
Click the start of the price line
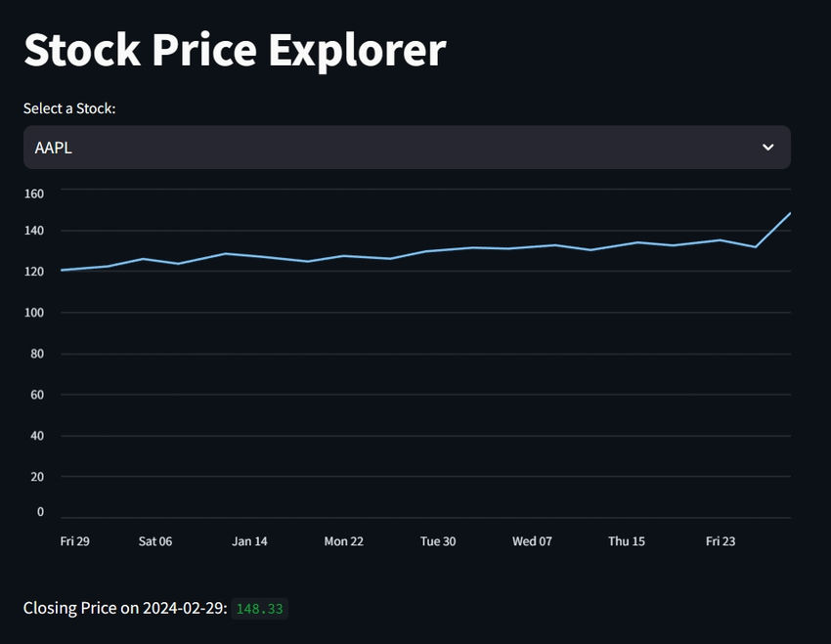pos(62,270)
